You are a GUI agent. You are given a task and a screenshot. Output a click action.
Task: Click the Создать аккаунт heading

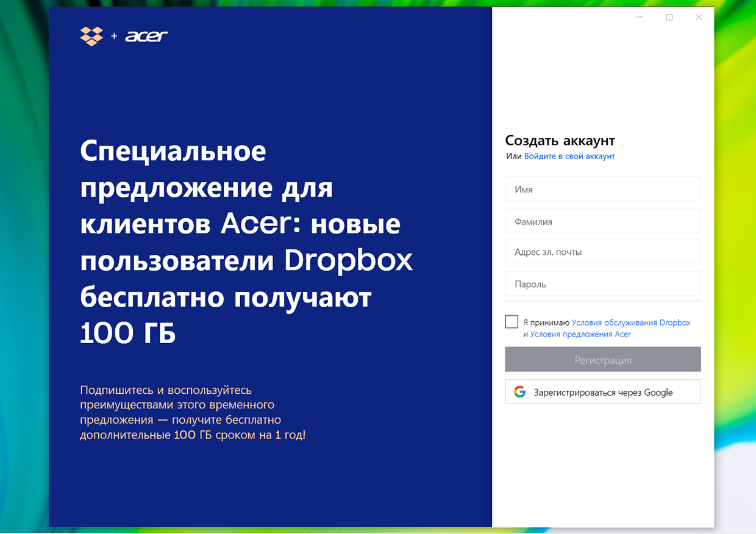(560, 140)
